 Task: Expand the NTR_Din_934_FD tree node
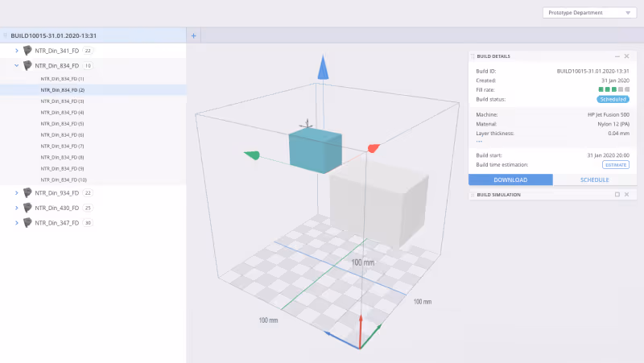pyautogui.click(x=16, y=192)
